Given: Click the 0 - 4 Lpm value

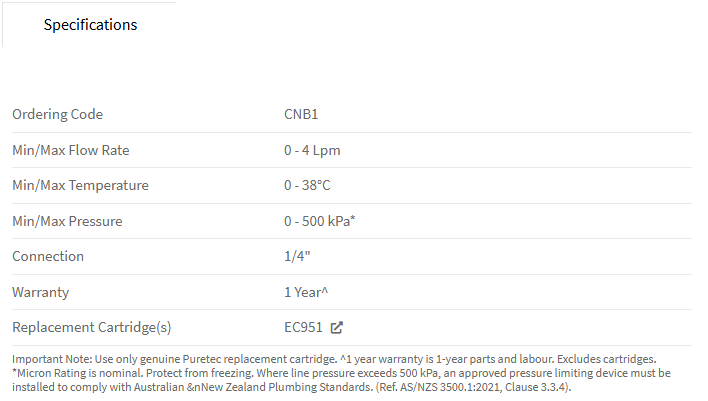Looking at the screenshot, I should pyautogui.click(x=312, y=150).
